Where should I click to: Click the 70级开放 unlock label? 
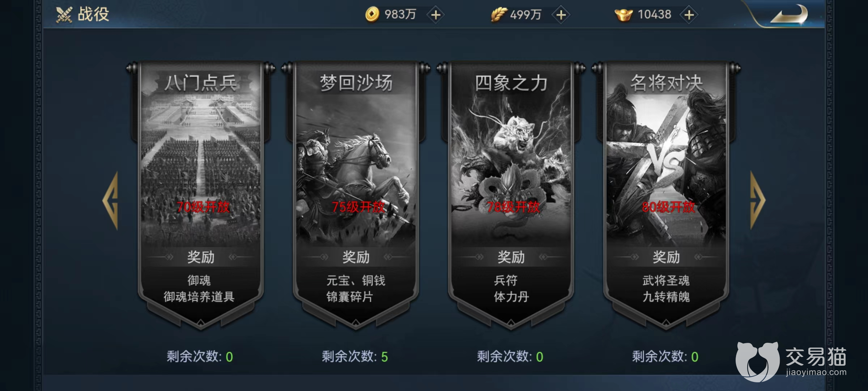coord(203,207)
